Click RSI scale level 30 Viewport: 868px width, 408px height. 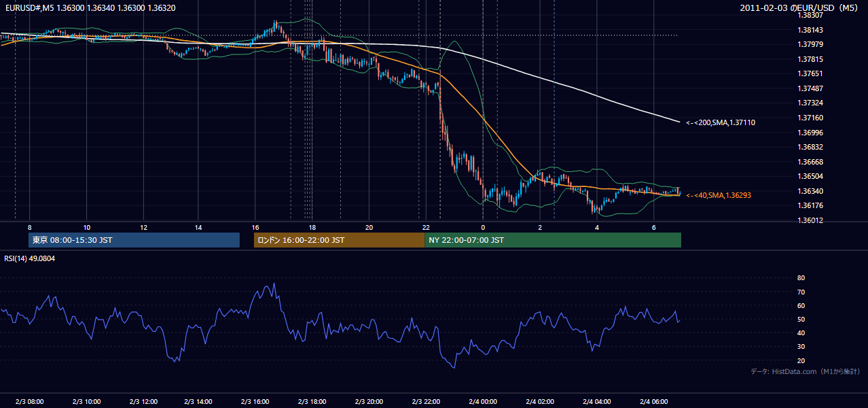click(801, 347)
